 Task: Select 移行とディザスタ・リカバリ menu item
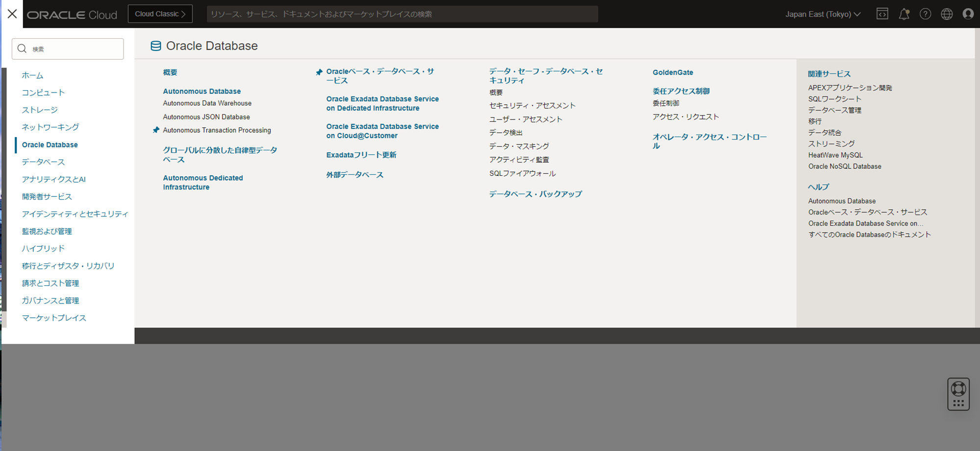tap(68, 266)
